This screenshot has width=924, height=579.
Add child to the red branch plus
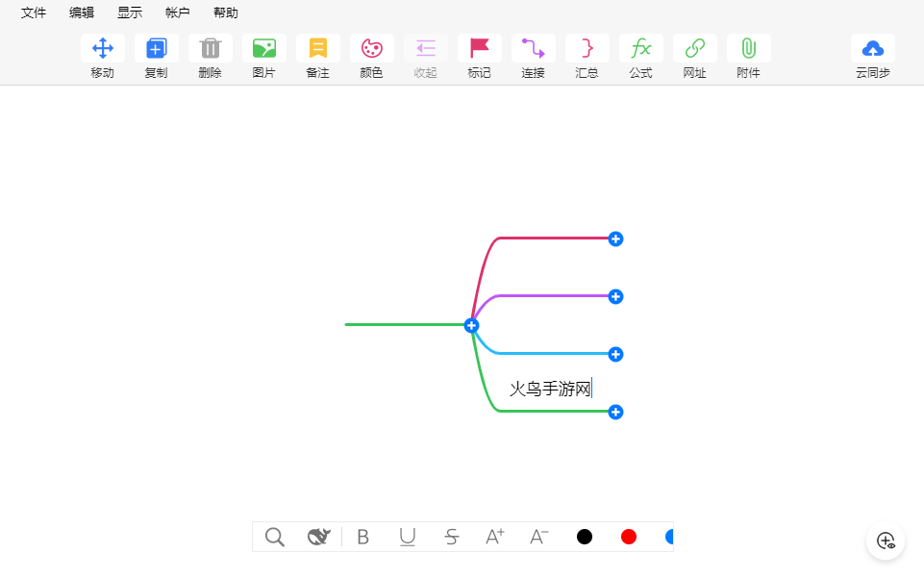tap(615, 239)
